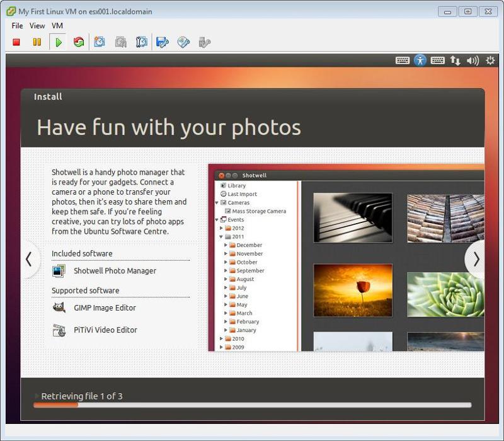Image resolution: width=504 pixels, height=441 pixels.
Task: Stop the VM with the red power-off button
Action: coord(16,42)
